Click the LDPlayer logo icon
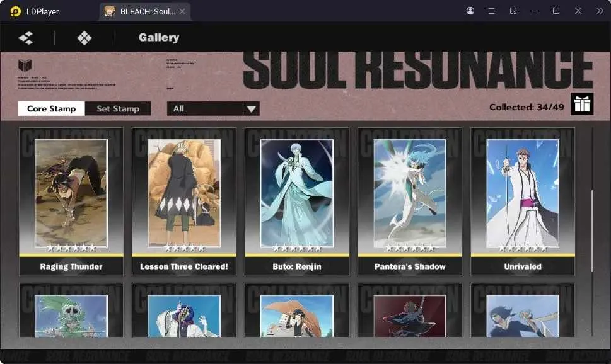Screen dimensions: 611x364 [16, 11]
